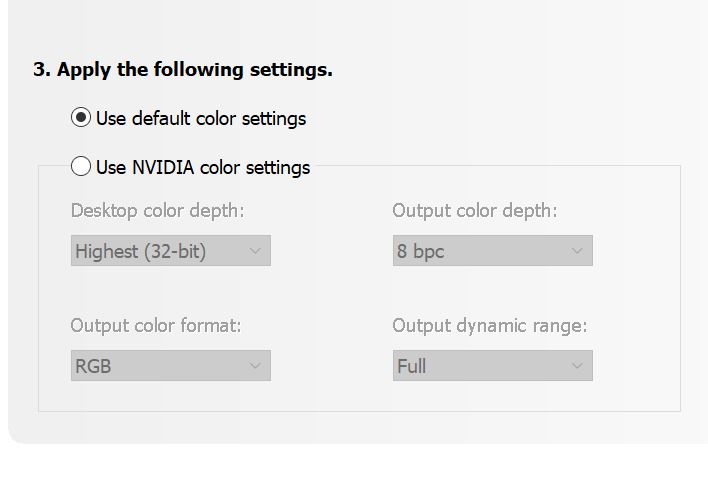Image resolution: width=708 pixels, height=479 pixels.
Task: Click the 'Use default color settings' label text
Action: click(201, 118)
